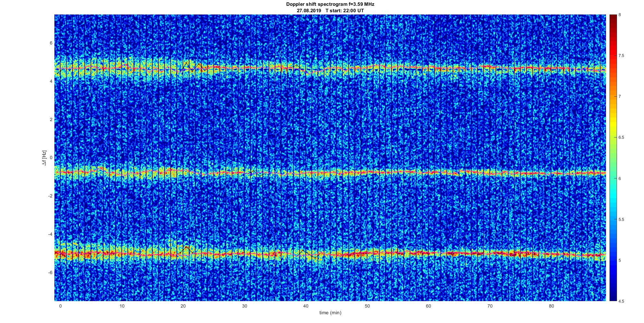Click the middle Doppler trace near -0.8 Hz
The height and width of the screenshot is (323, 644).
tap(330, 173)
